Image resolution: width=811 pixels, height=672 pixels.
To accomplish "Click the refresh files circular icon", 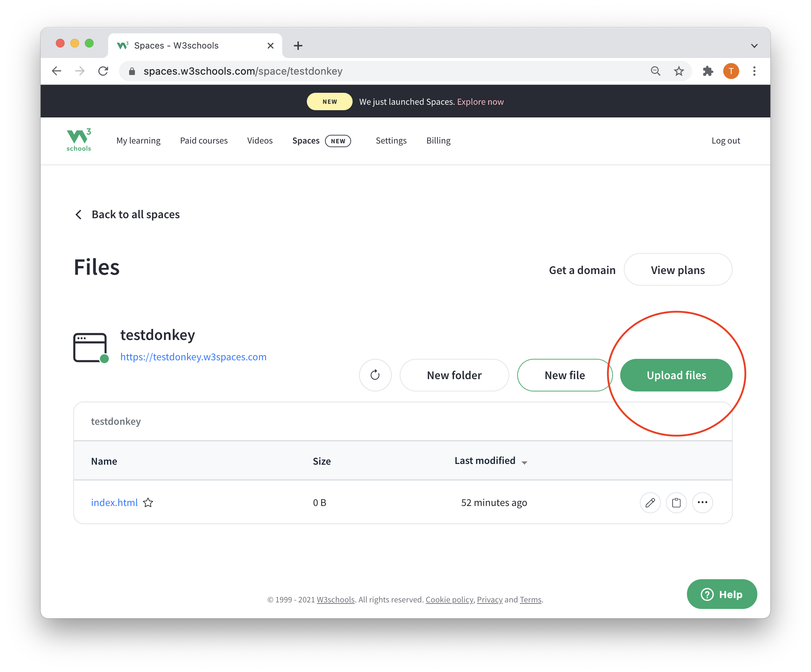I will pos(375,375).
